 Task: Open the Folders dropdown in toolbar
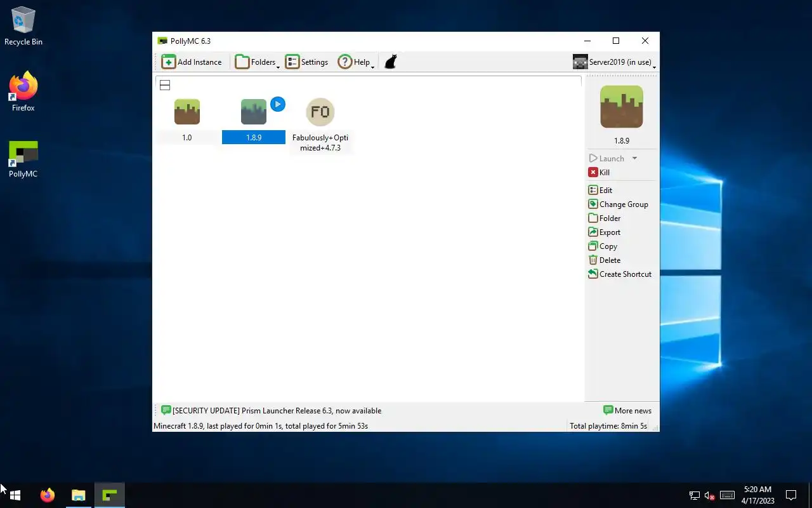[x=258, y=62]
